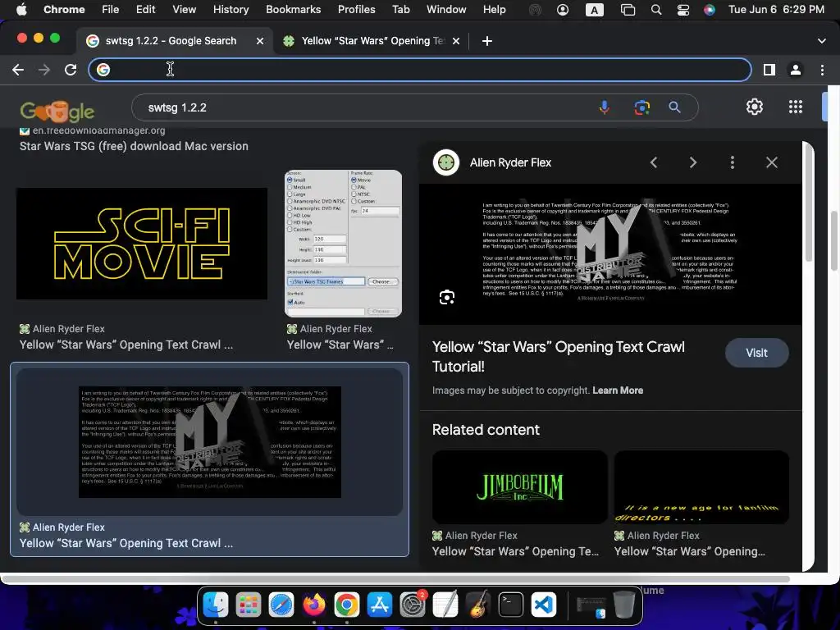The width and height of the screenshot is (840, 630).
Task: Open Star Wars TSG download Mac version link
Action: (134, 146)
